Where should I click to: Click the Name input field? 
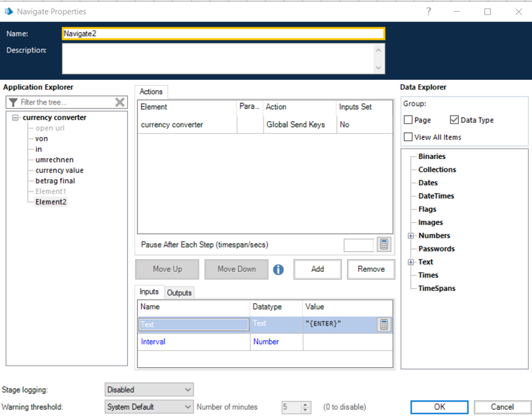click(x=223, y=33)
